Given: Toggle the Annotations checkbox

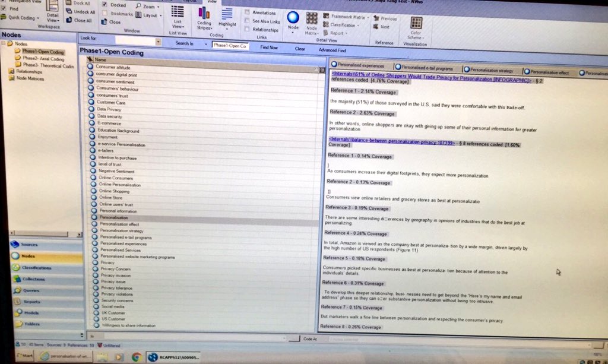Looking at the screenshot, I should (x=247, y=12).
